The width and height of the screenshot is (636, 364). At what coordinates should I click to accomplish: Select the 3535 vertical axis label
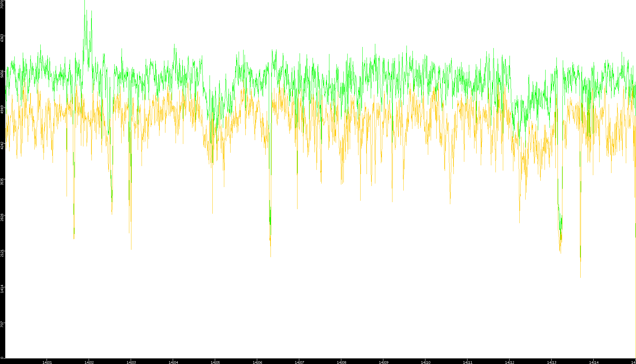pos(2,181)
